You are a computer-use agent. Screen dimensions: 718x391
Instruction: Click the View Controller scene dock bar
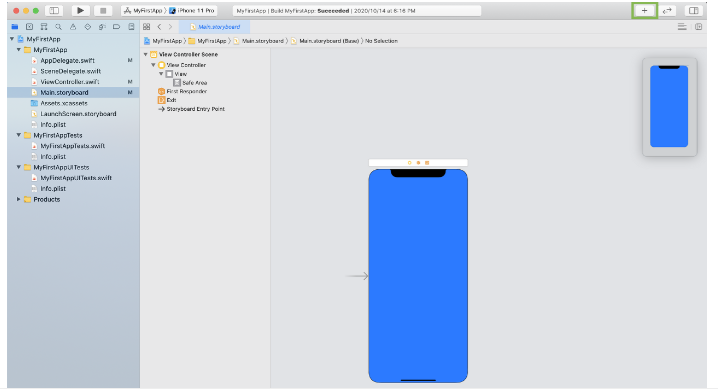pos(418,163)
